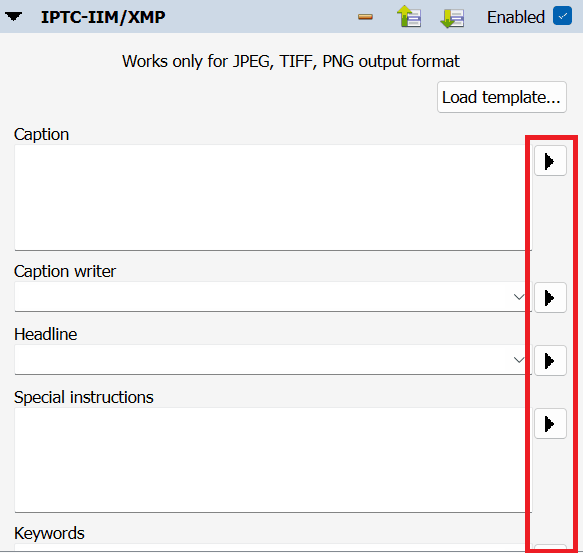Click the Headline combo box field
Viewport: 583px width, 553px height.
coord(273,360)
